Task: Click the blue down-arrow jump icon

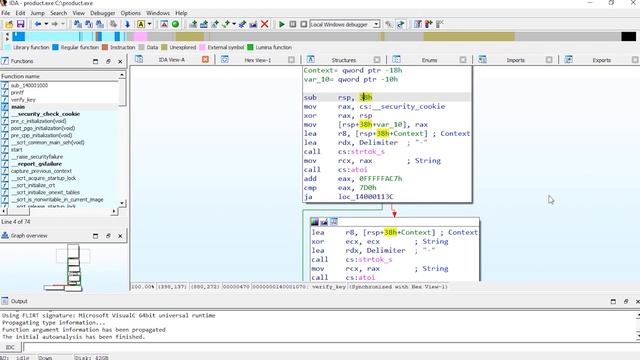Action: point(127,24)
